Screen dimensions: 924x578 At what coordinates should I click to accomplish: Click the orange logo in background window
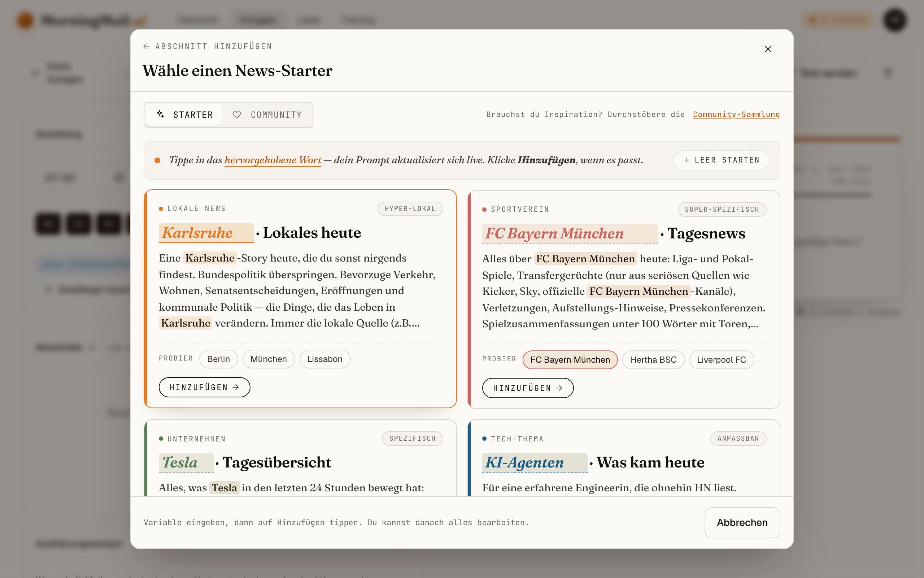coord(25,20)
